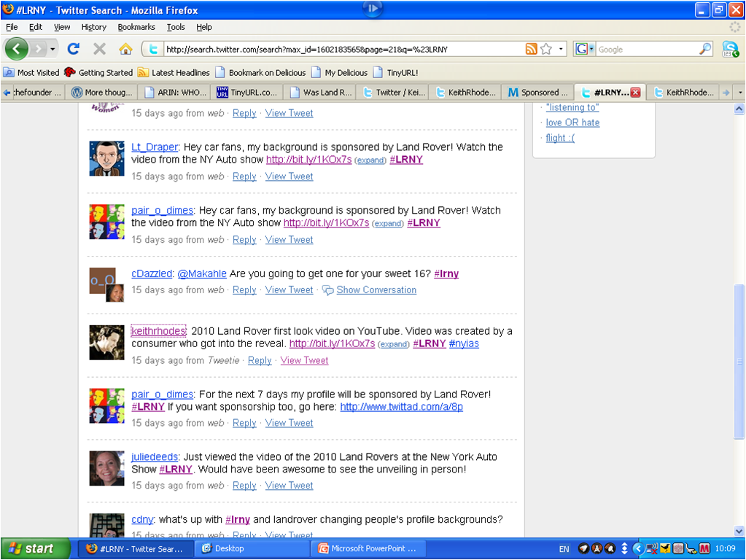Click the Home icon in the toolbar

click(x=125, y=49)
